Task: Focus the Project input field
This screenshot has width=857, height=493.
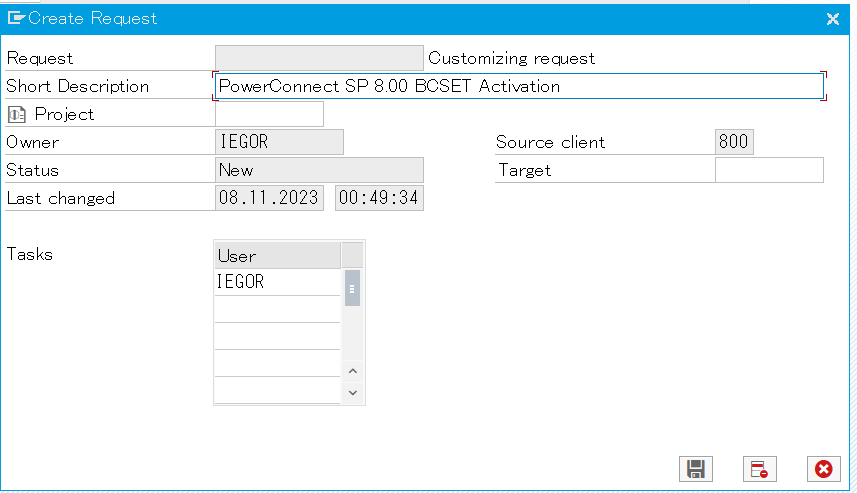Action: (269, 114)
